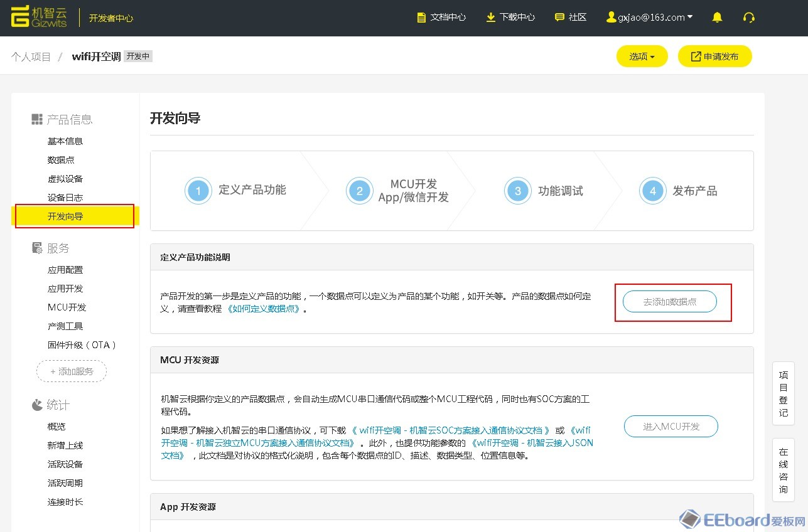Open headset support icon
This screenshot has width=808, height=532.
coord(748,18)
